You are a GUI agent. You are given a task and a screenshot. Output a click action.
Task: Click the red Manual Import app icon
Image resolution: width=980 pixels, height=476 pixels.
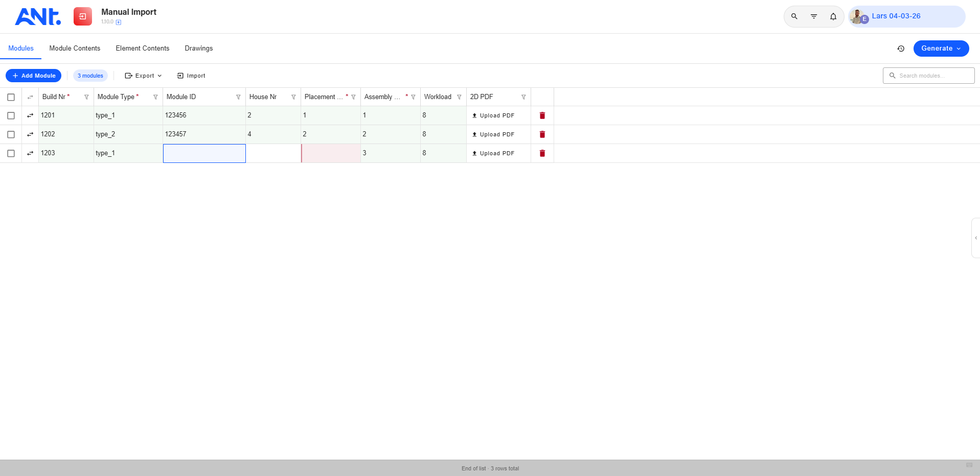coord(83,16)
